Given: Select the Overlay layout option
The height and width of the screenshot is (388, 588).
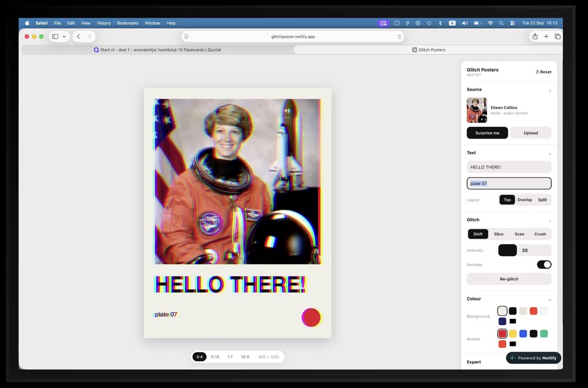Looking at the screenshot, I should click(x=525, y=200).
